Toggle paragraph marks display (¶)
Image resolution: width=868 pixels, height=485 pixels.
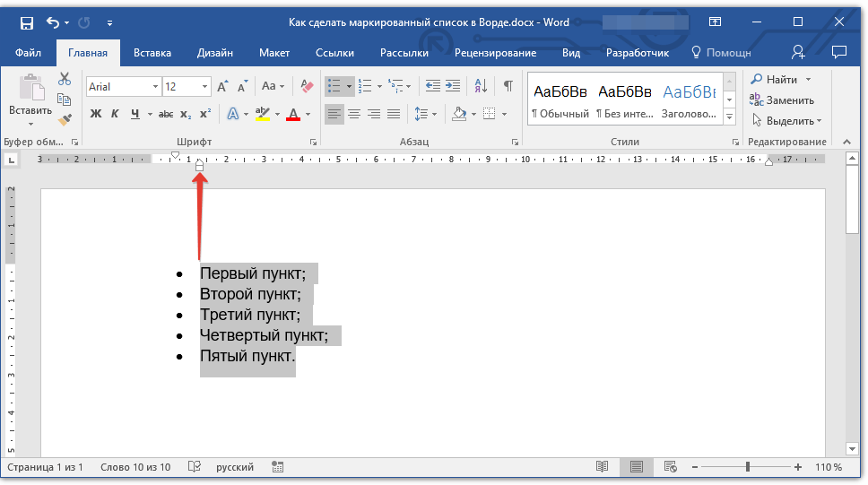pos(508,86)
